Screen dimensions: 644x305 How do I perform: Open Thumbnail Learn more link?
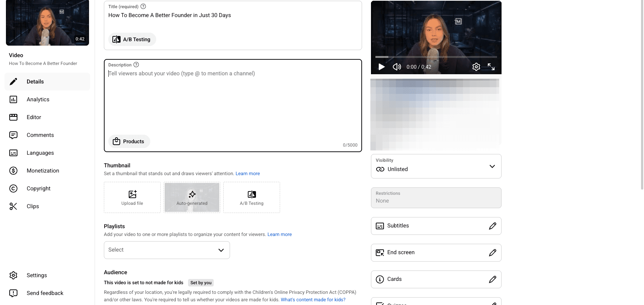click(x=248, y=174)
